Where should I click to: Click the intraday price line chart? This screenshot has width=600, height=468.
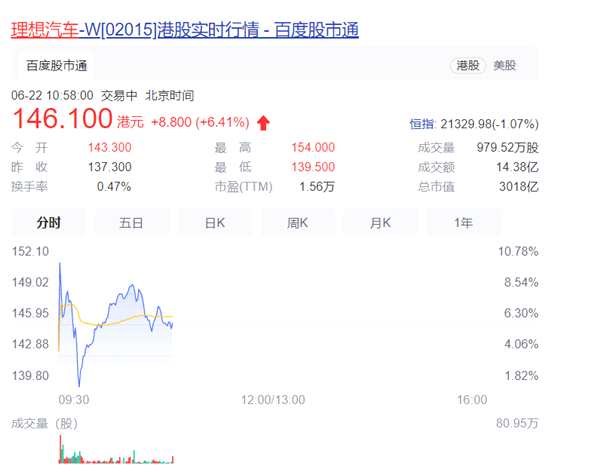coord(116,325)
